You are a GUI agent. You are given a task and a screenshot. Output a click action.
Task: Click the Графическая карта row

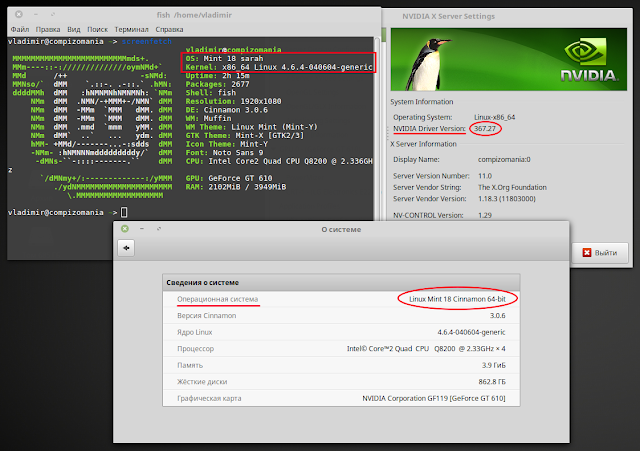[340, 399]
